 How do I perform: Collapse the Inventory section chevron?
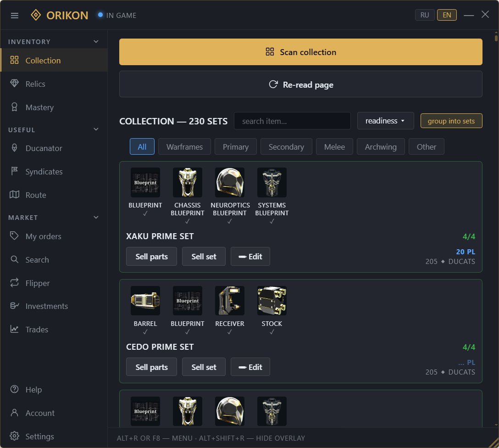[96, 41]
